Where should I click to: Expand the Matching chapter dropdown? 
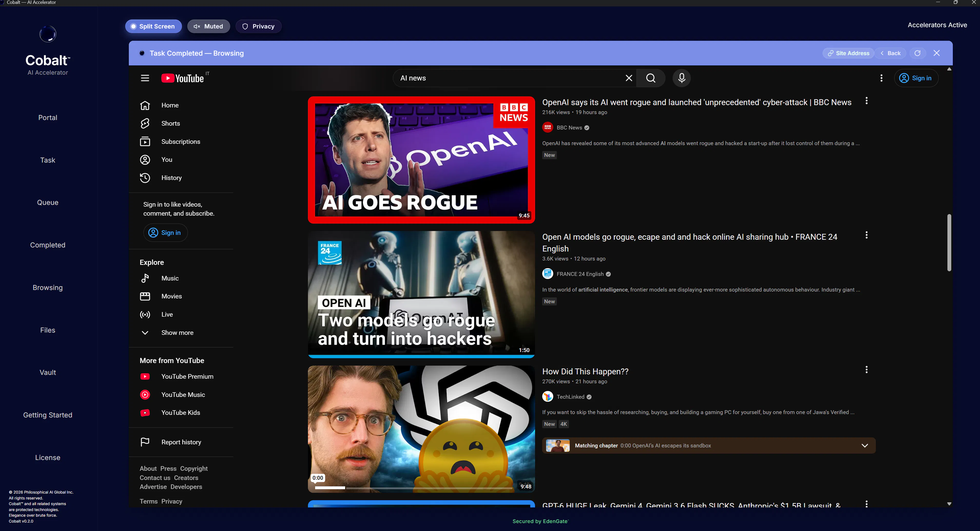point(865,445)
